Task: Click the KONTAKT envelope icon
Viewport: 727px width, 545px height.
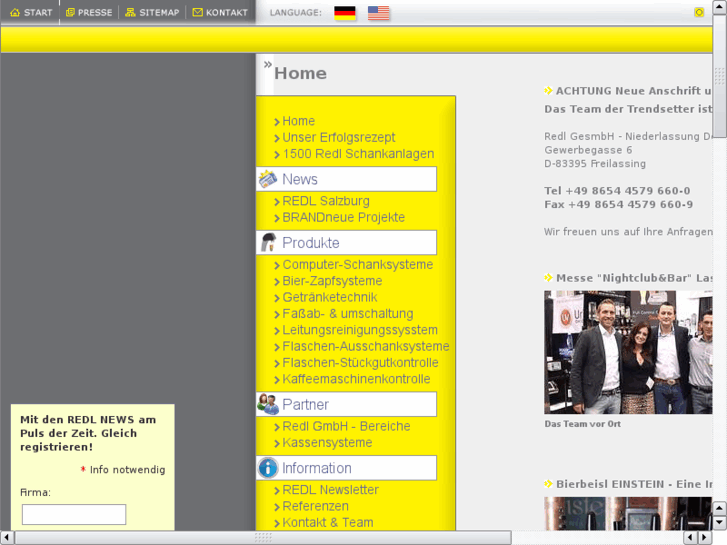Action: pos(198,13)
